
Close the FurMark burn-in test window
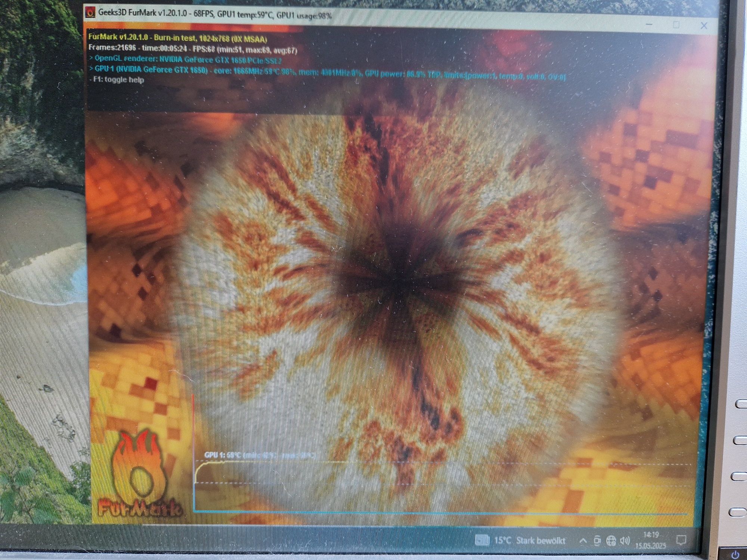(x=704, y=26)
